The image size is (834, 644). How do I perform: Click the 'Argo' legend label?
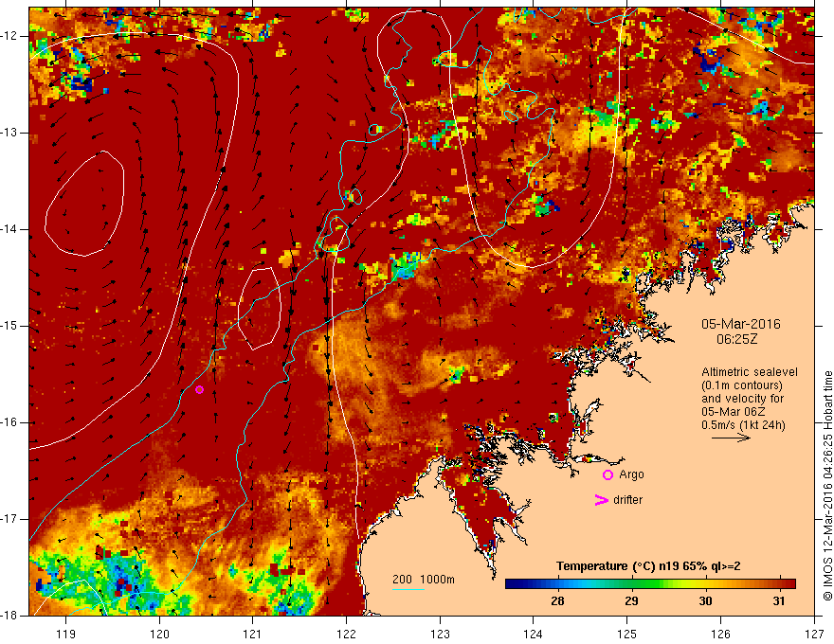pos(631,474)
